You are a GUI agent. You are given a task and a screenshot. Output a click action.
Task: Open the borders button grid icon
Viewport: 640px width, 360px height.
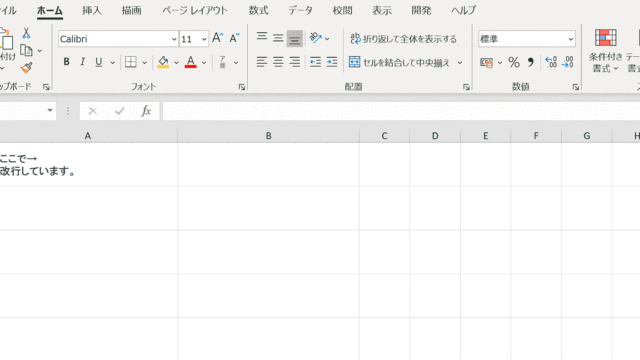(x=131, y=62)
